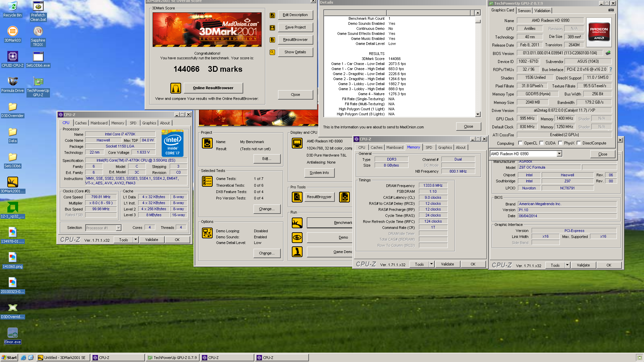Click the Benchmark run icon in 3DMark2001
644x362 pixels.
pyautogui.click(x=297, y=223)
